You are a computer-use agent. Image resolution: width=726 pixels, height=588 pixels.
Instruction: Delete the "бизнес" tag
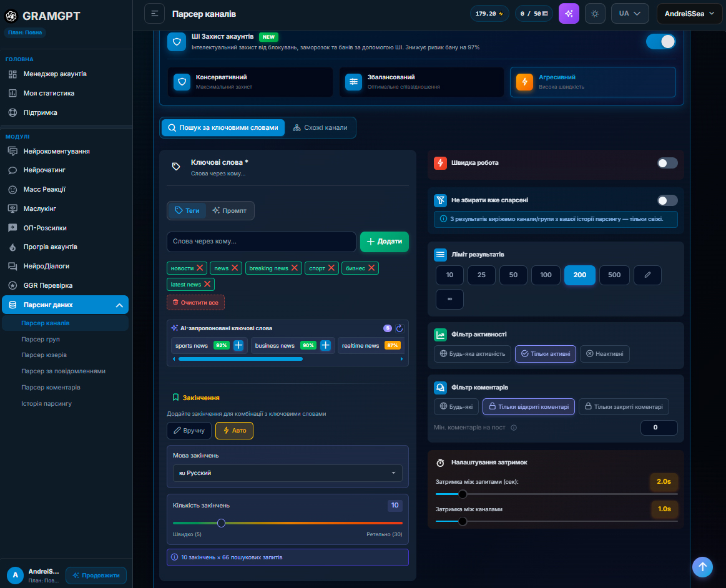point(371,268)
